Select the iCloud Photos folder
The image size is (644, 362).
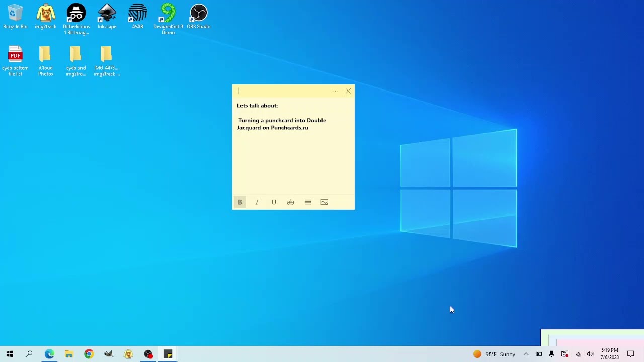tap(45, 61)
